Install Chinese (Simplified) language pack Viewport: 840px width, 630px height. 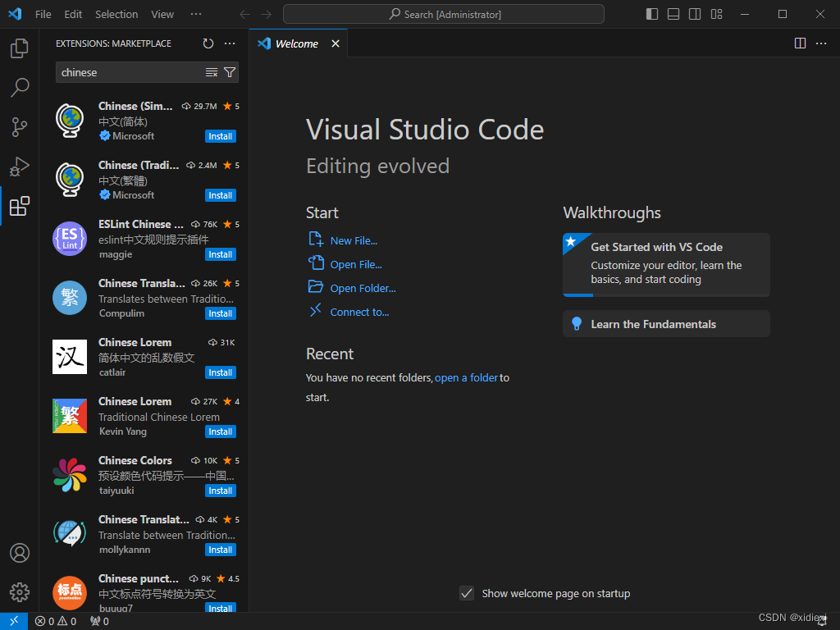coord(221,136)
